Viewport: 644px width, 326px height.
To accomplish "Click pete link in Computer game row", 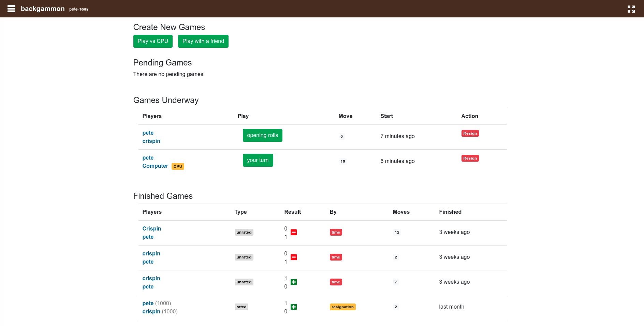I will 148,158.
